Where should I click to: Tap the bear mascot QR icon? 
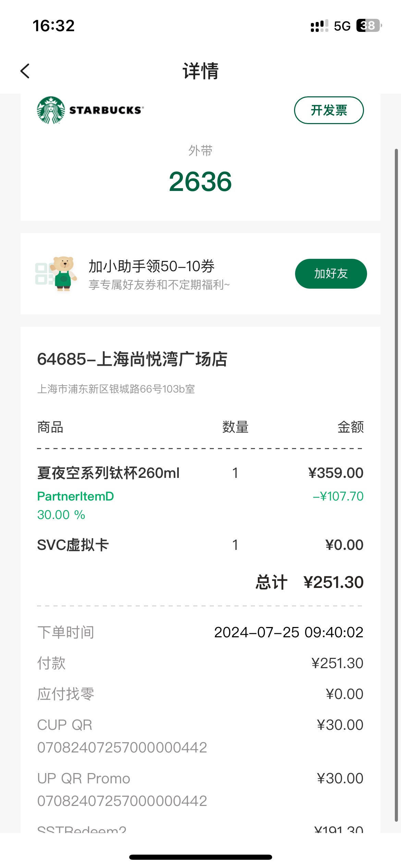coord(56,274)
